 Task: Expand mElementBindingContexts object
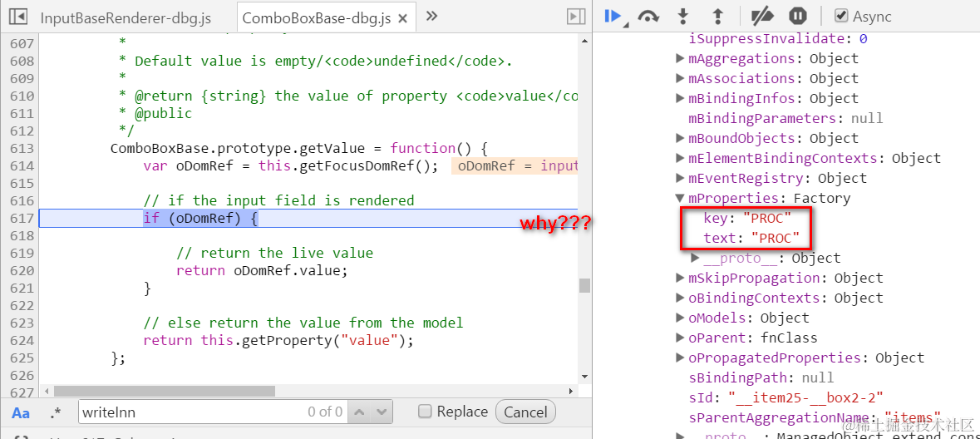click(x=681, y=158)
